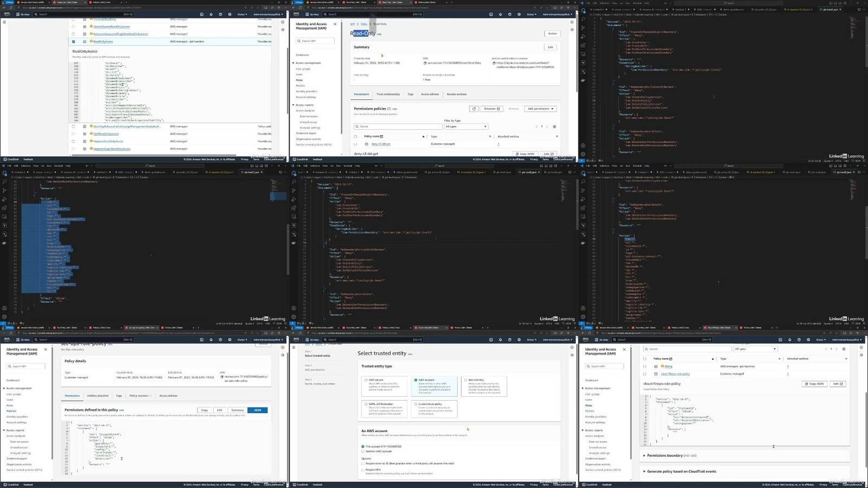Close IAM navigation pane on sec-ops-role-policy page
Screen dimensions: 868x488
pyautogui.click(x=46, y=350)
